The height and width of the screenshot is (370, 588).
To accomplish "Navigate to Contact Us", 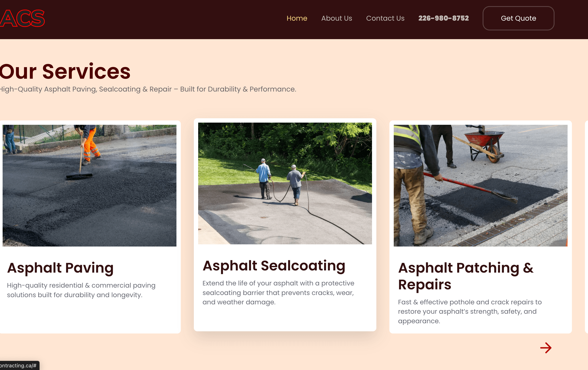I will point(385,18).
